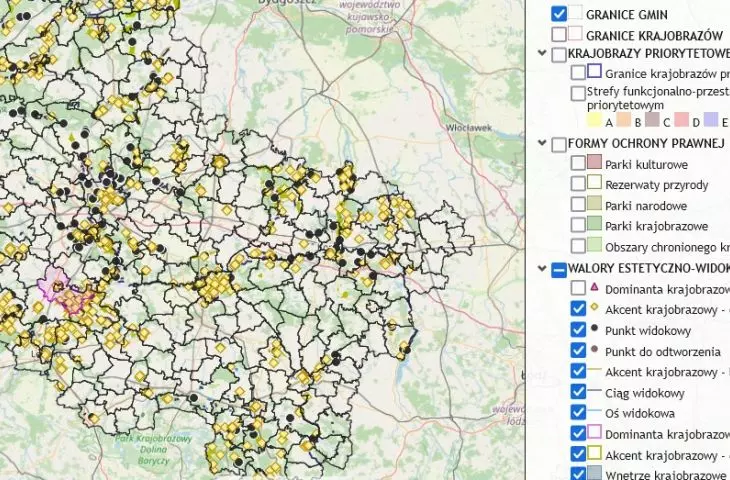
Task: Tick the Parki narodowe checkbox
Action: point(578,204)
